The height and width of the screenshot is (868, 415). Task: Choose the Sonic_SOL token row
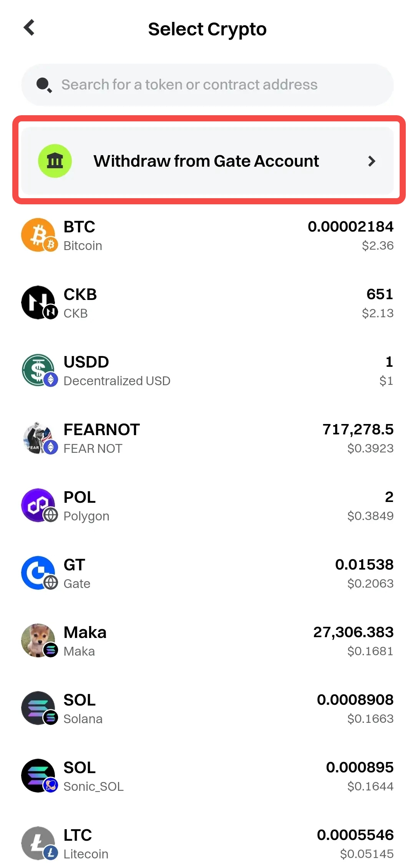tap(207, 776)
